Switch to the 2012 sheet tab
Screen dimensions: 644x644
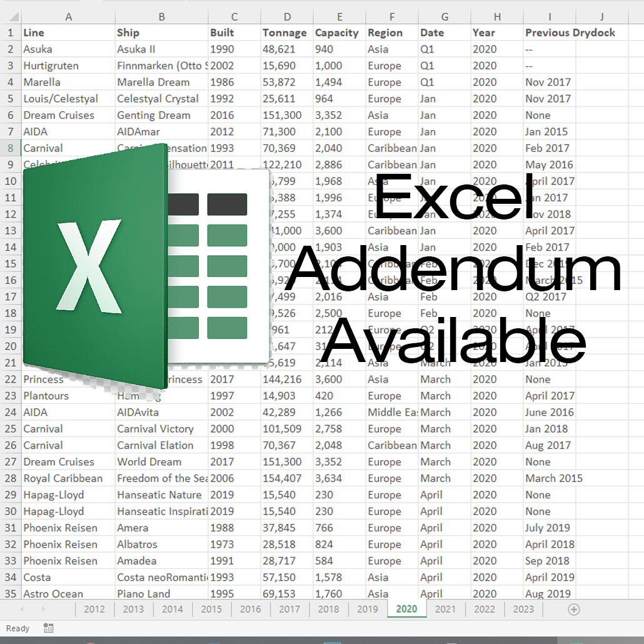pyautogui.click(x=94, y=609)
